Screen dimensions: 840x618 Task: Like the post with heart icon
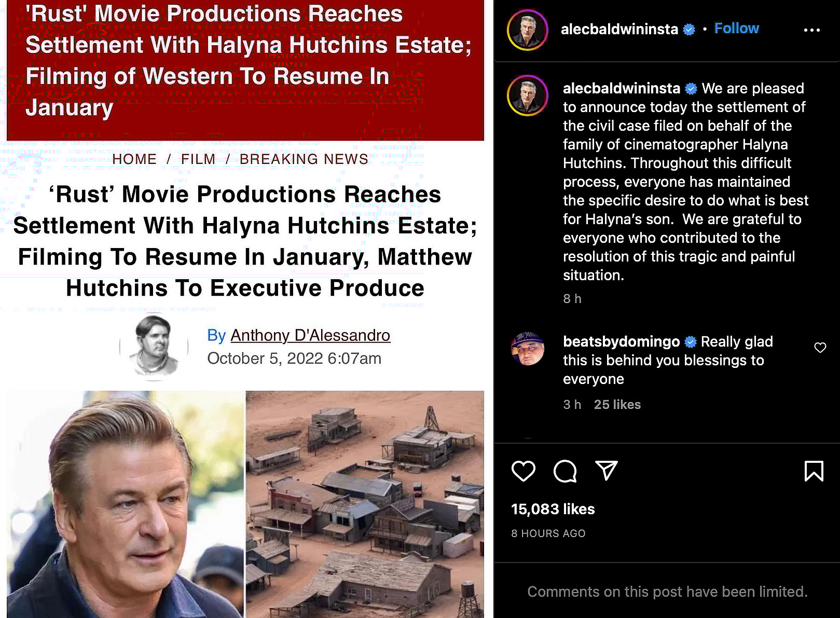[523, 471]
